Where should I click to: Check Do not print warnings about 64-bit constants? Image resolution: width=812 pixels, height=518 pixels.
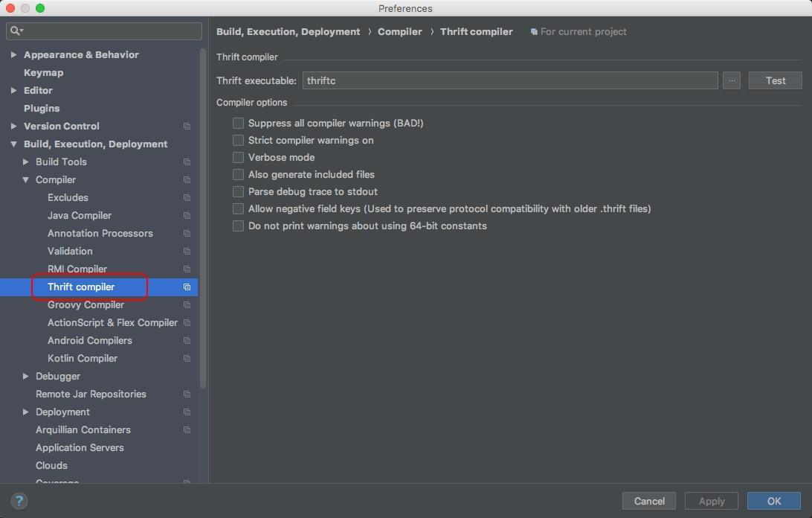pyautogui.click(x=238, y=226)
